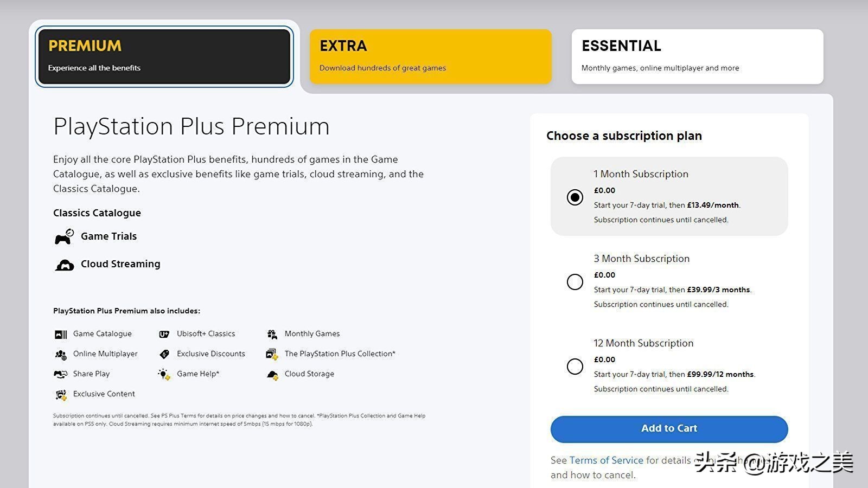Open the Terms of Service link

click(606, 460)
